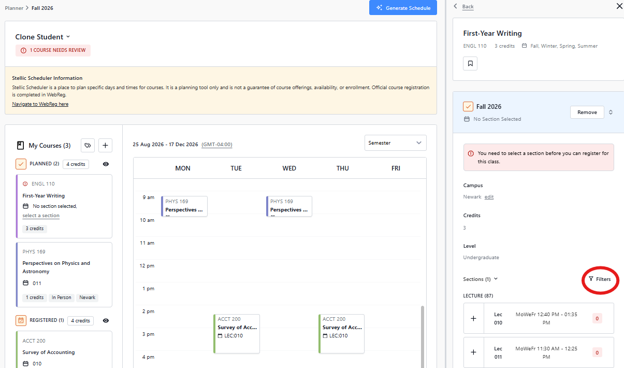
Task: Click the calendar icon next to PHYS 169 section 011
Action: pyautogui.click(x=25, y=283)
